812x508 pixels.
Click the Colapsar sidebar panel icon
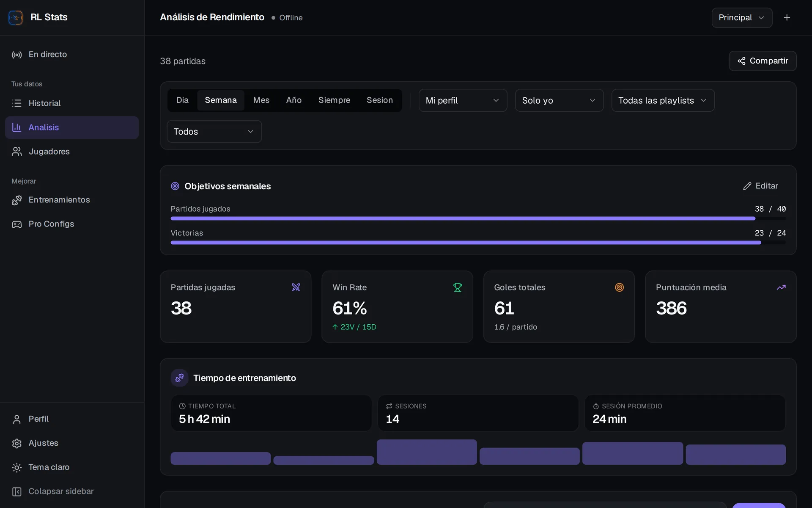pyautogui.click(x=17, y=491)
